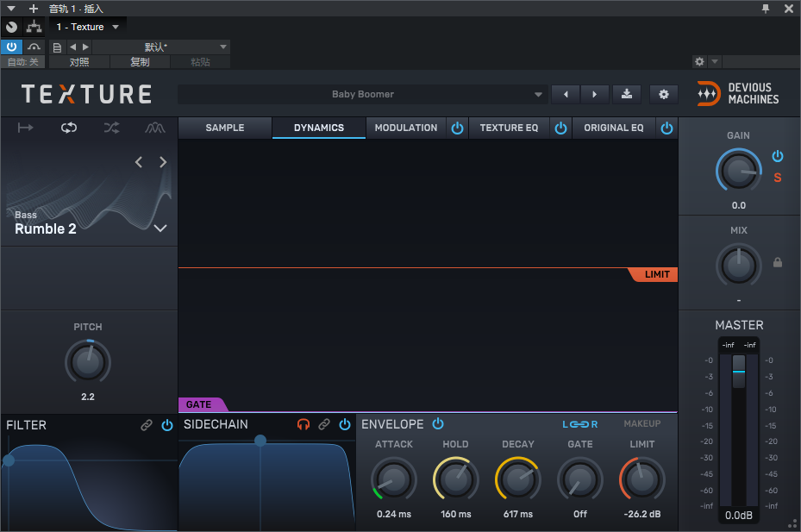
Task: Open the host window dropdown triangle menu
Action: click(10, 9)
